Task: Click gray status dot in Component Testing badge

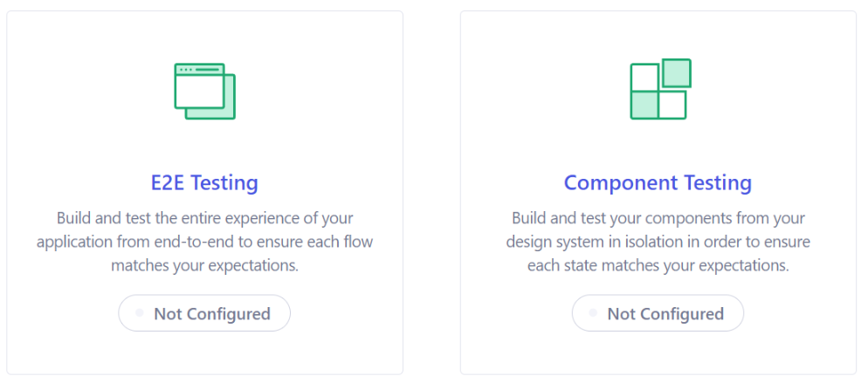Action: pyautogui.click(x=593, y=313)
